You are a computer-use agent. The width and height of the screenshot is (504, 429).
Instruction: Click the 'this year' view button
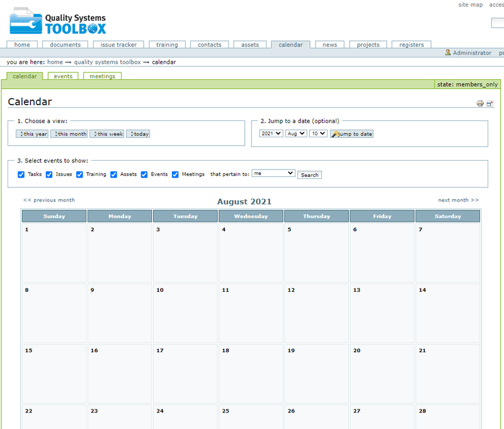pos(32,134)
